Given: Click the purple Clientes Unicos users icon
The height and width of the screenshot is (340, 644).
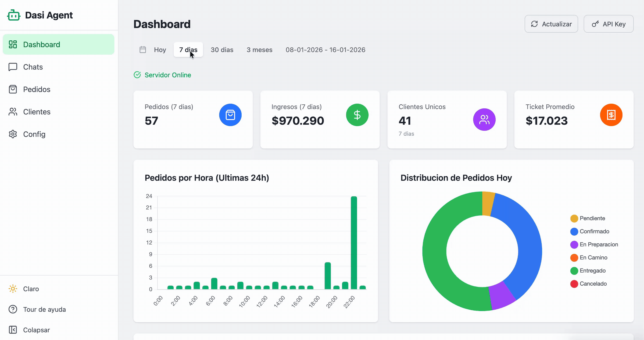Looking at the screenshot, I should (x=484, y=120).
